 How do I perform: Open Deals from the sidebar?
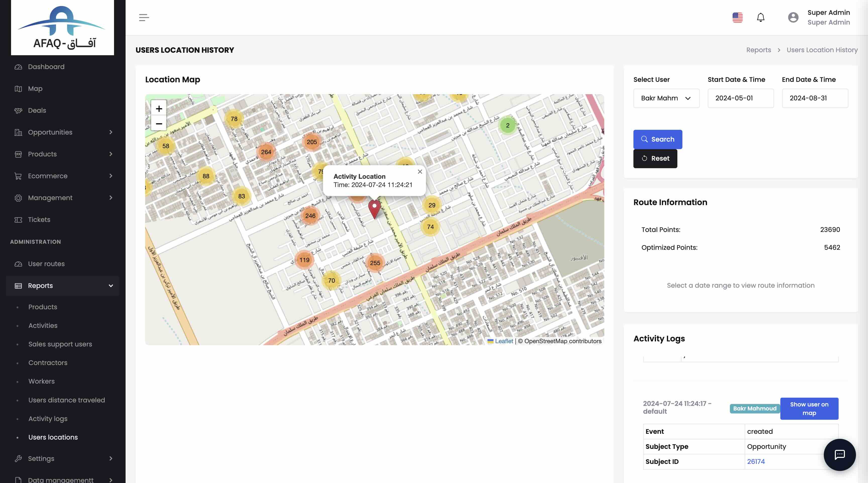(x=63, y=110)
